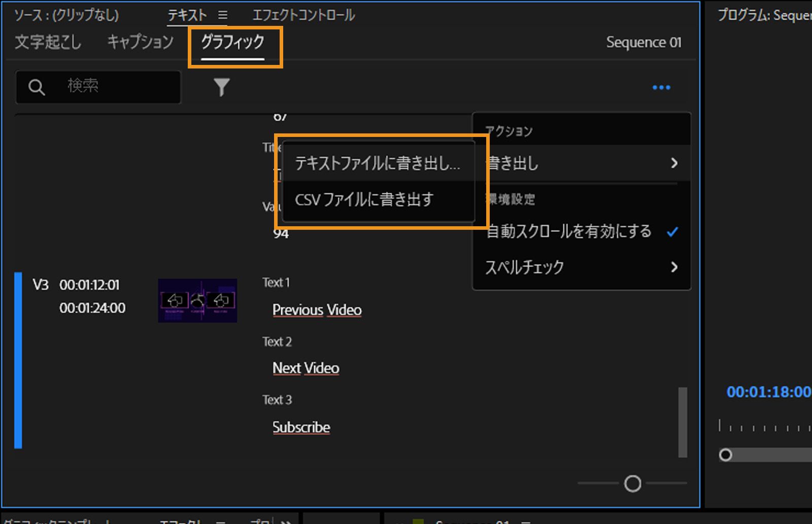Click the Previous Video text entry
The height and width of the screenshot is (524, 812).
click(317, 310)
